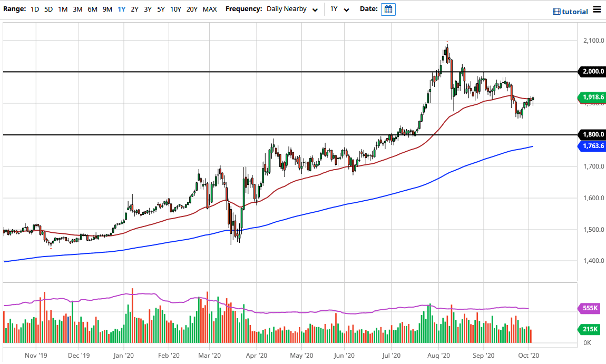Click the 1,400.0 price axis label
This screenshot has width=606, height=364.
tap(594, 261)
